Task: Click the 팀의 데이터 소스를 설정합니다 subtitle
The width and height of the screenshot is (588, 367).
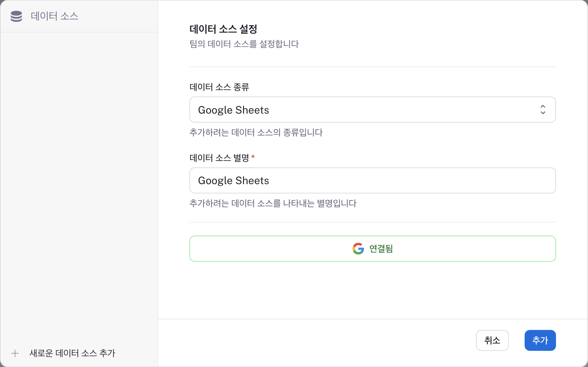Action: [x=244, y=44]
